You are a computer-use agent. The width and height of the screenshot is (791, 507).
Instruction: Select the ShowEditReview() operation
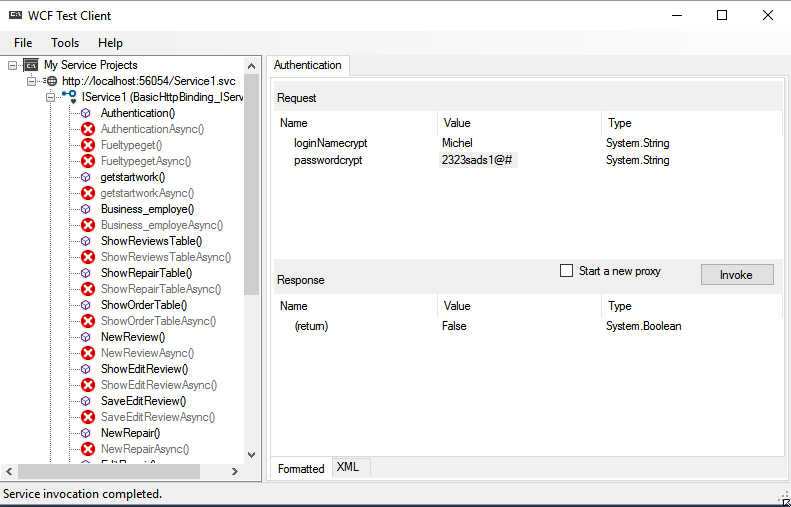point(144,369)
